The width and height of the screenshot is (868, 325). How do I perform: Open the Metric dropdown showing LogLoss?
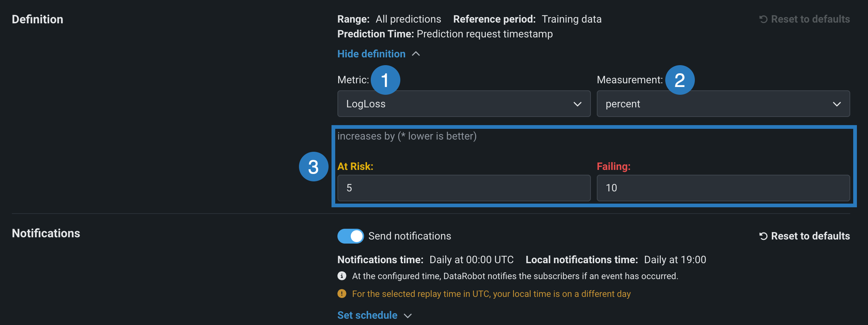464,104
